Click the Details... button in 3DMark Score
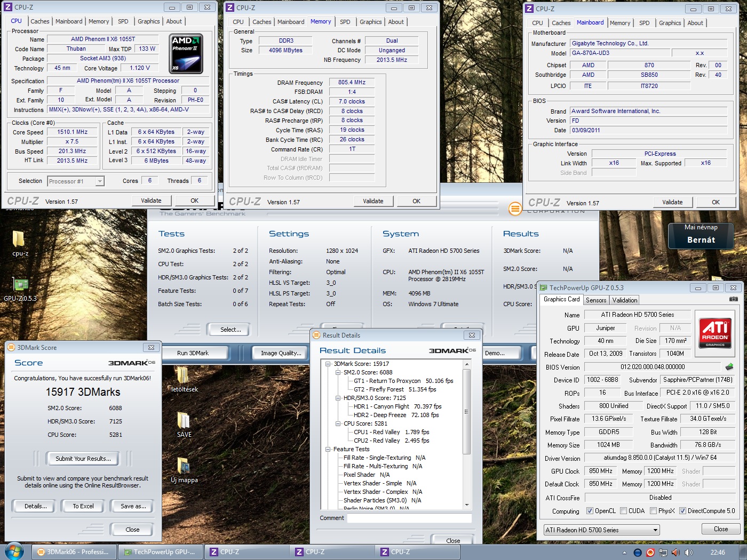This screenshot has height=560, width=747. coord(35,506)
